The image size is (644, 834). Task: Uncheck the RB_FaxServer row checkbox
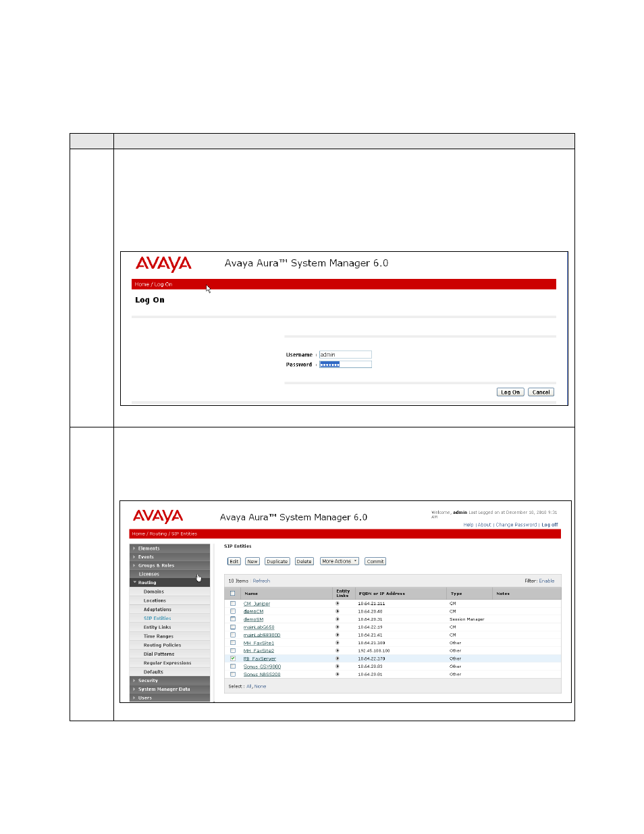tap(233, 658)
